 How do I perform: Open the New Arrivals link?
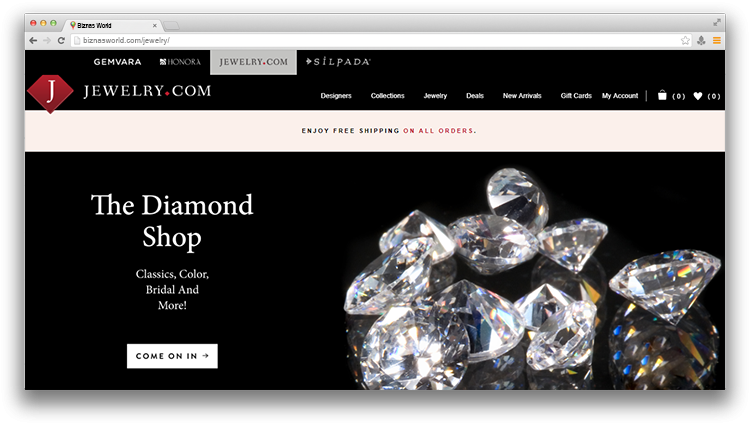click(x=522, y=96)
